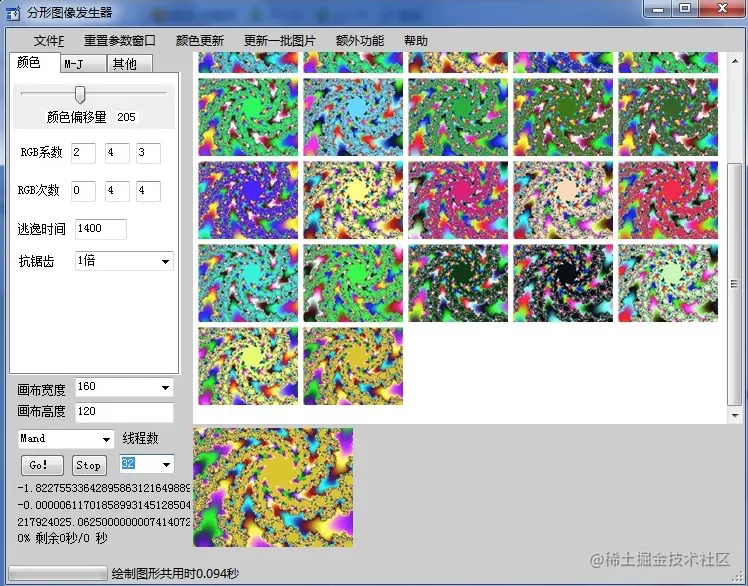
Task: Click the large fractal preview image
Action: click(x=273, y=487)
